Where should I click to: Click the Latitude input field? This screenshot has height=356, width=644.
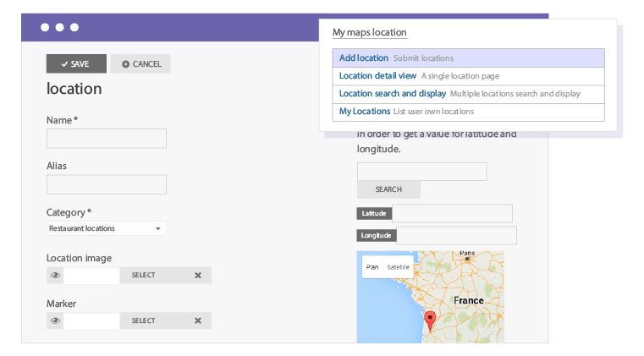click(x=452, y=214)
